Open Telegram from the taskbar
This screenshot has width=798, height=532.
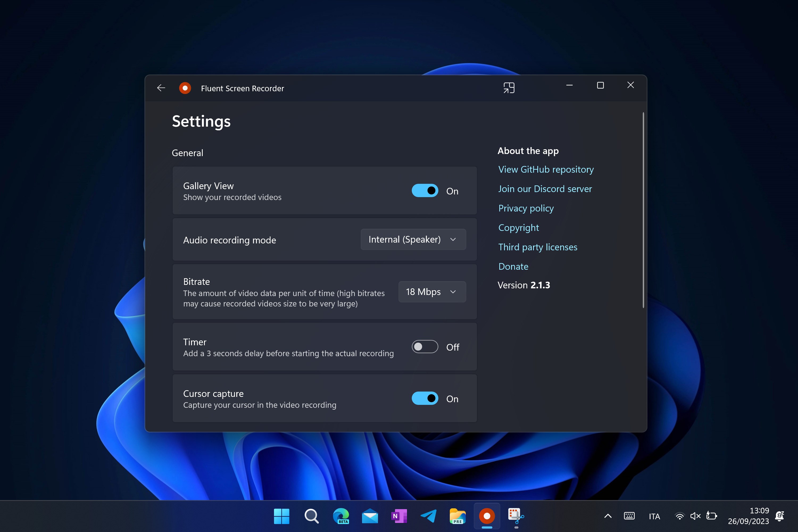[x=429, y=516]
